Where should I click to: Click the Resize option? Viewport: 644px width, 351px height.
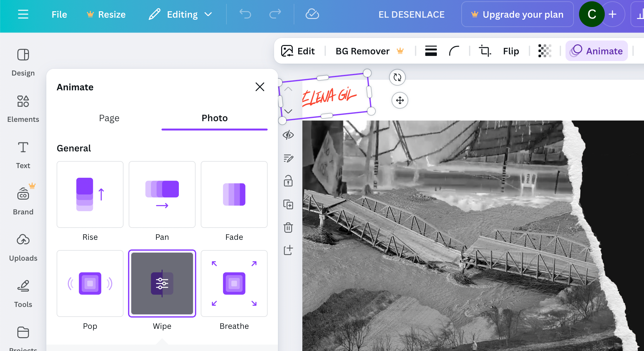point(106,14)
